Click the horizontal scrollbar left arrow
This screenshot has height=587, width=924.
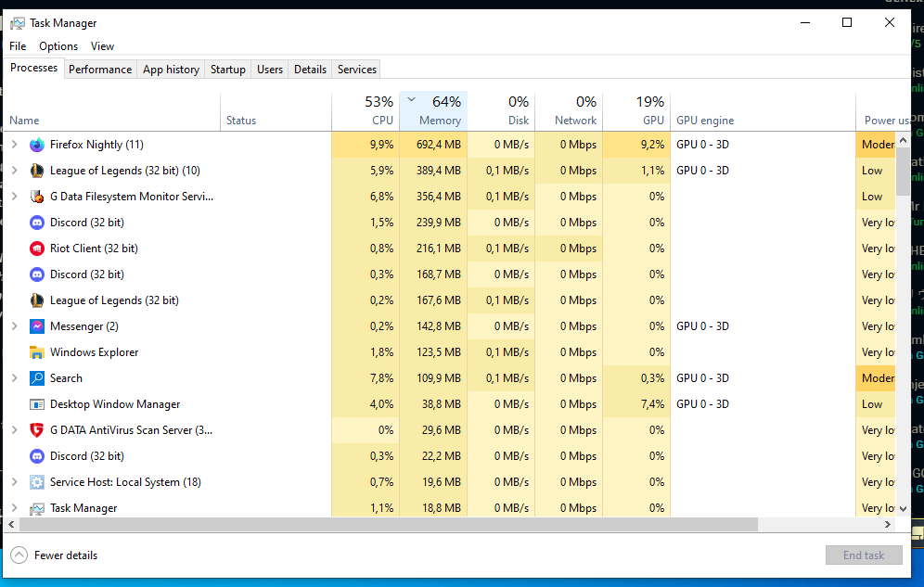11,524
